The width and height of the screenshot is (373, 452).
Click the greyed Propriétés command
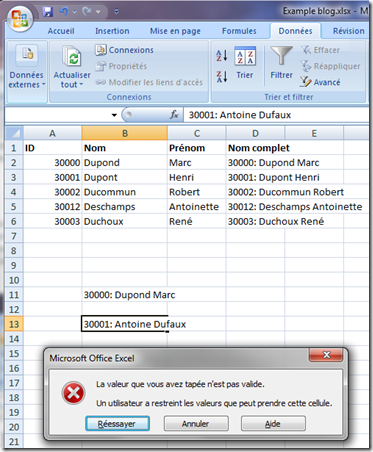pos(121,66)
